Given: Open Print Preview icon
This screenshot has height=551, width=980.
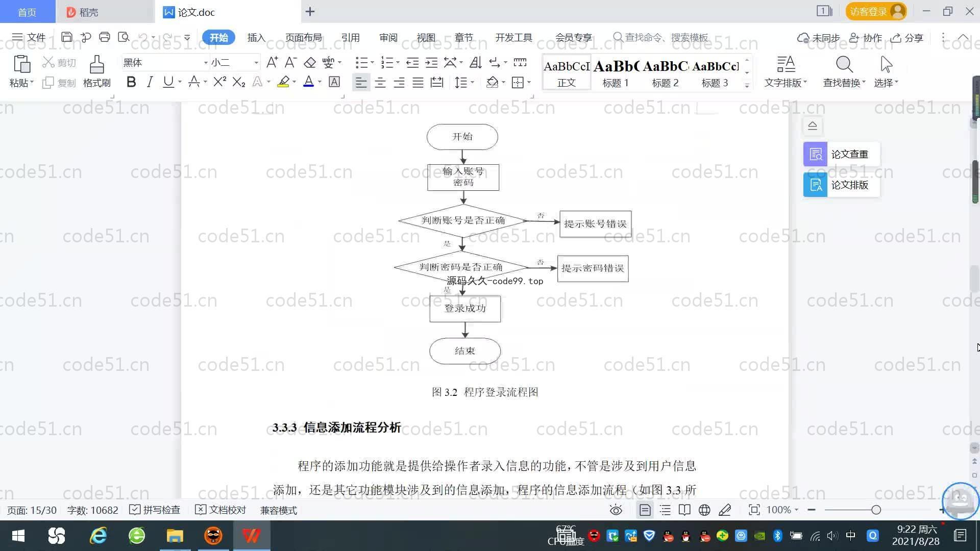Looking at the screenshot, I should [124, 37].
